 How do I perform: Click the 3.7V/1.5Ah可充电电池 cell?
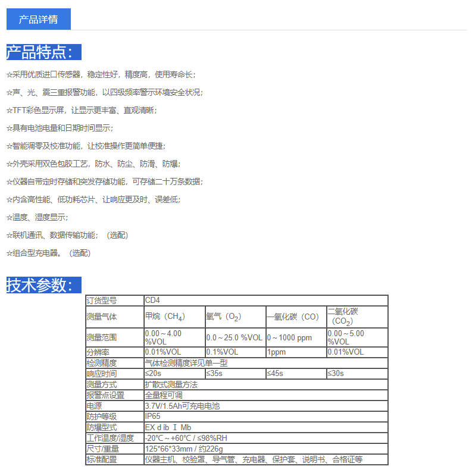tap(182, 406)
